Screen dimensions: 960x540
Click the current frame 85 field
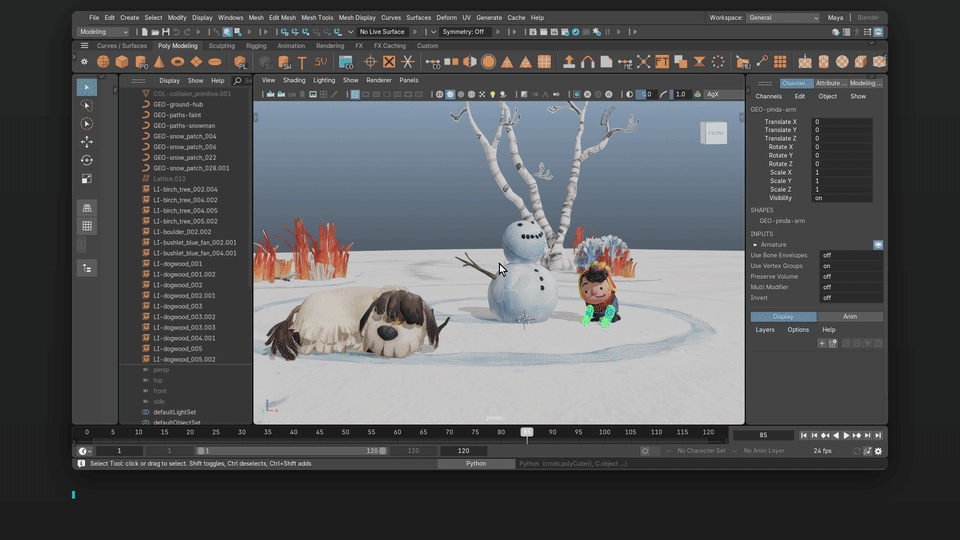click(763, 435)
